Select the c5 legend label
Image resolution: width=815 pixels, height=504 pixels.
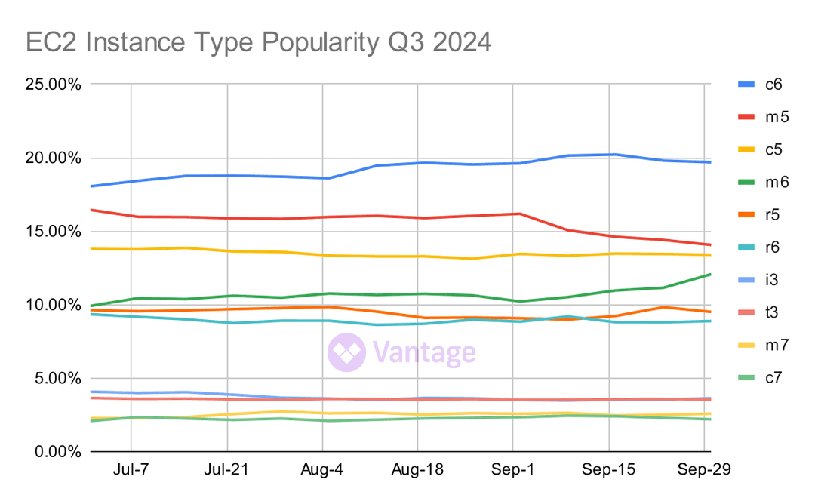coord(773,149)
